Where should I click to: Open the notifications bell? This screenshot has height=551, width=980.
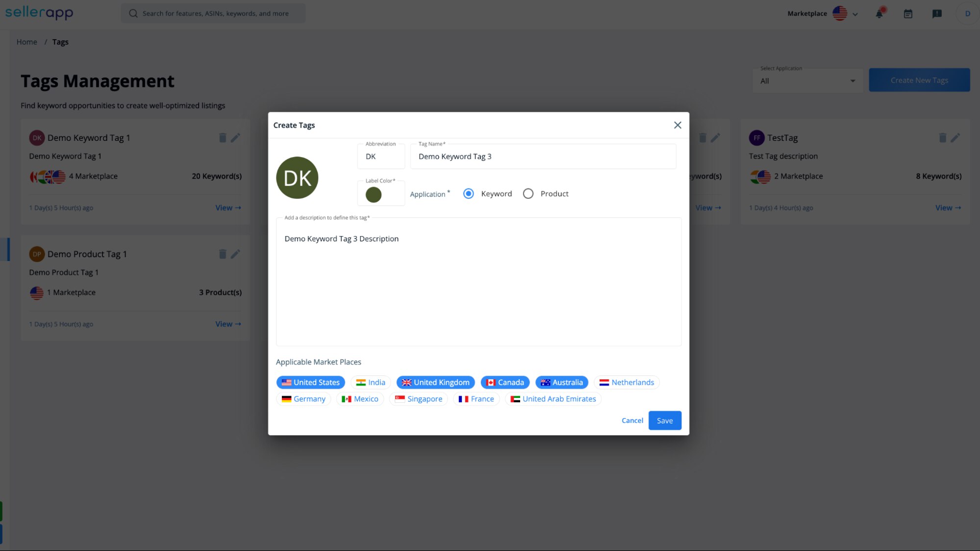(879, 13)
